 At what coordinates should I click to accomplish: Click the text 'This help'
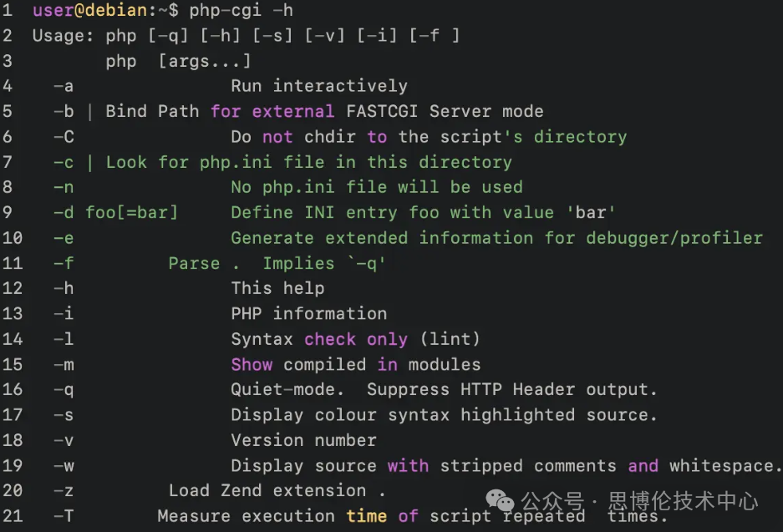(277, 288)
